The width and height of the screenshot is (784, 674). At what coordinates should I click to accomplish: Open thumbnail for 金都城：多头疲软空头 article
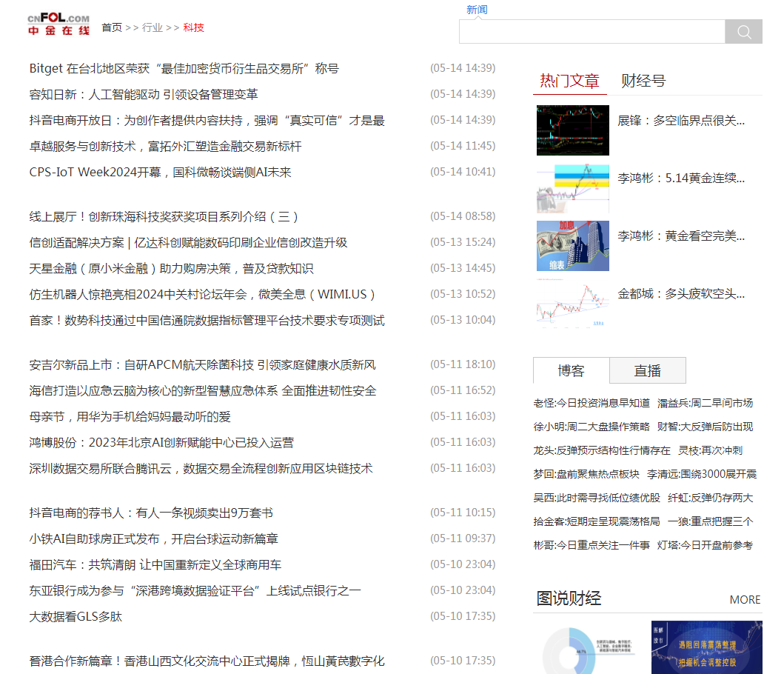[573, 303]
